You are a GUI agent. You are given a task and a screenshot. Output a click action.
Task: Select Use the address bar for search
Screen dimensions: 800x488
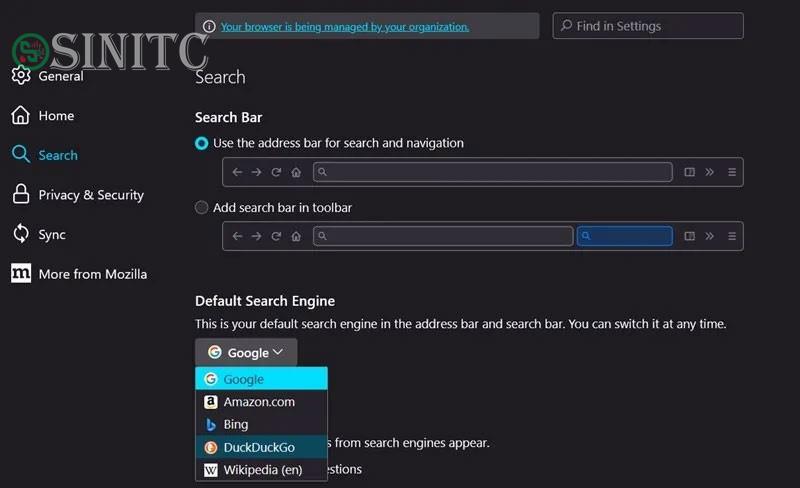pyautogui.click(x=202, y=143)
